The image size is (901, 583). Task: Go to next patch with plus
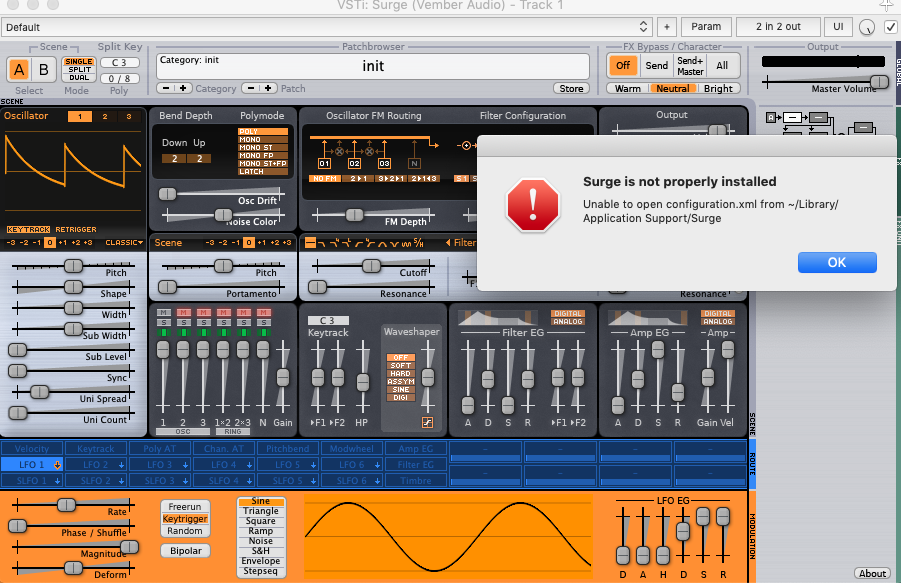pos(268,88)
